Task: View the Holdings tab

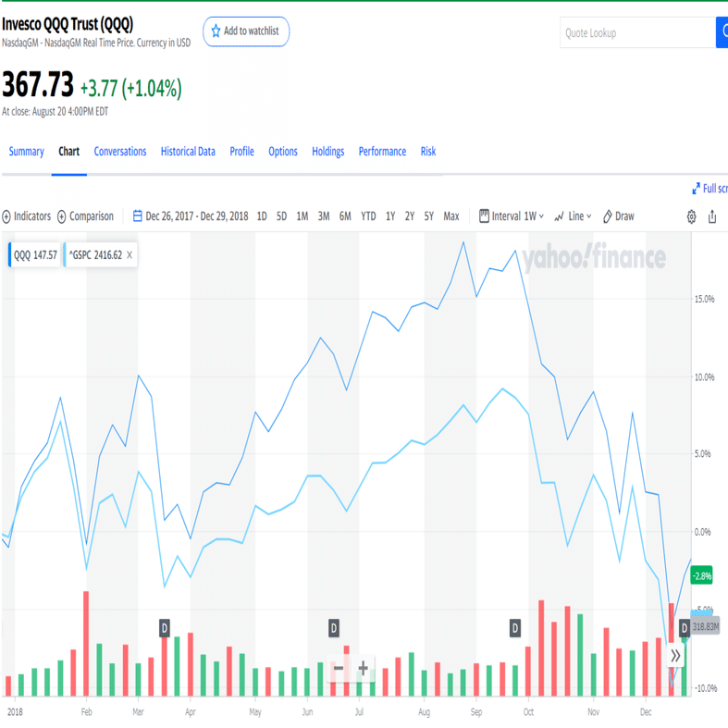Action: click(x=327, y=152)
